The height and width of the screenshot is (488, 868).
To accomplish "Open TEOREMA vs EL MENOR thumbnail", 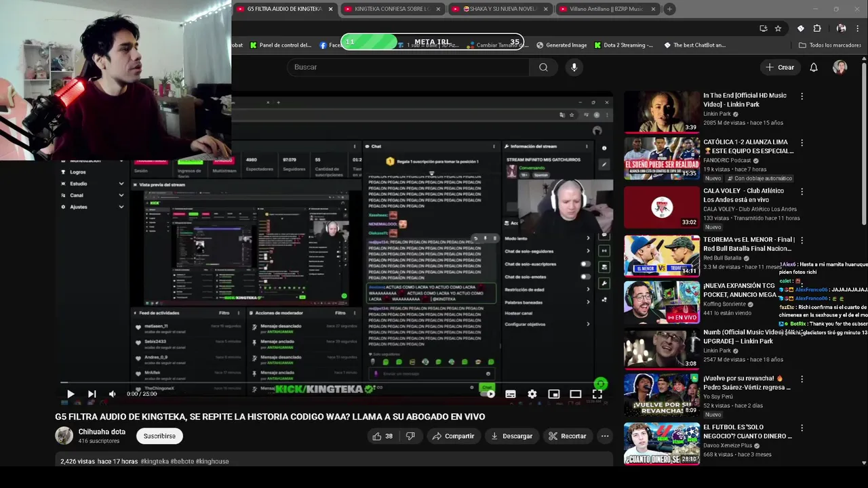I will (x=662, y=256).
